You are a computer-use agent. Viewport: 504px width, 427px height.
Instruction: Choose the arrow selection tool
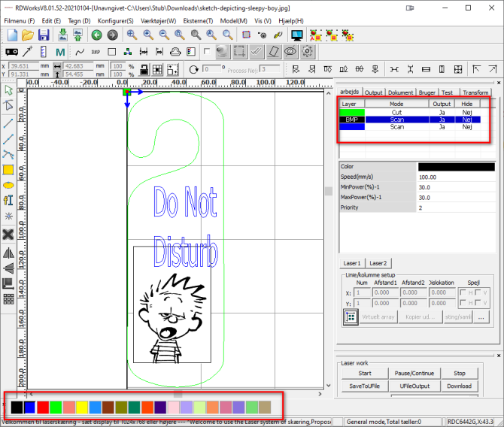coord(9,90)
